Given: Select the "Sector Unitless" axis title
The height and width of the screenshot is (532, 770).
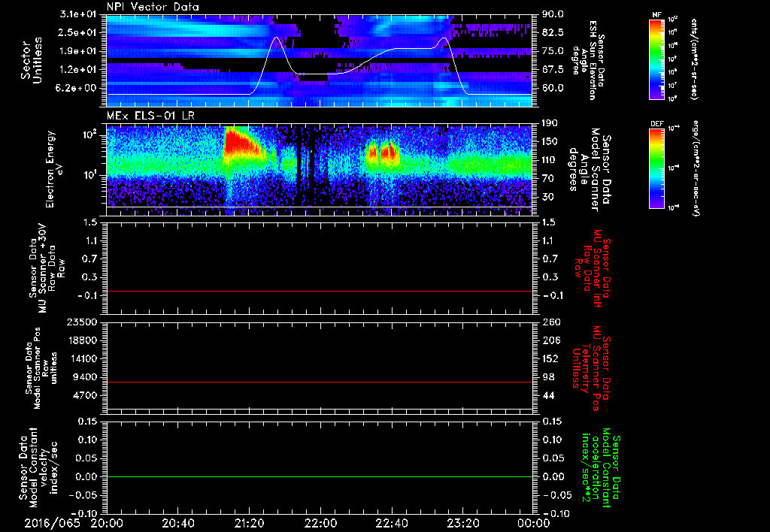Looking at the screenshot, I should pos(32,60).
